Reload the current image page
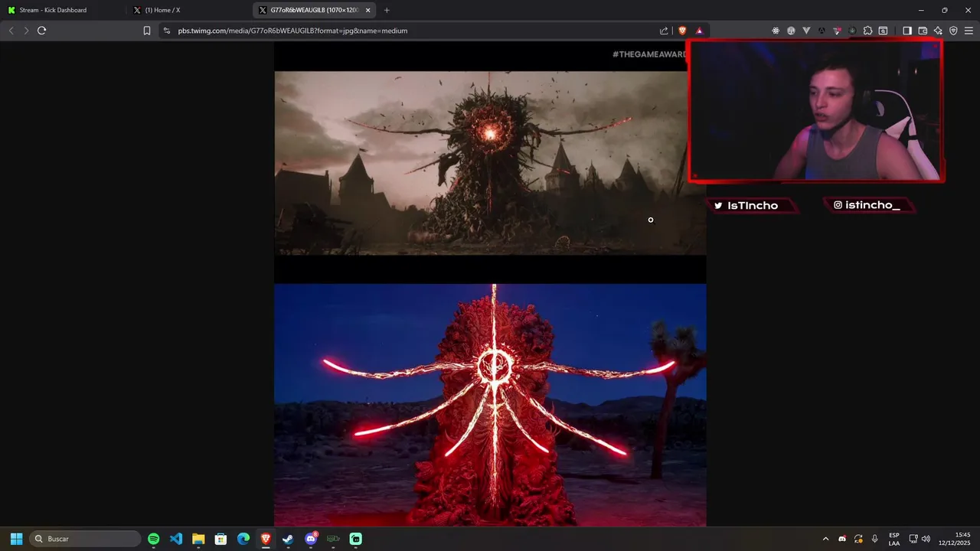Viewport: 980px width, 551px height. [x=42, y=31]
